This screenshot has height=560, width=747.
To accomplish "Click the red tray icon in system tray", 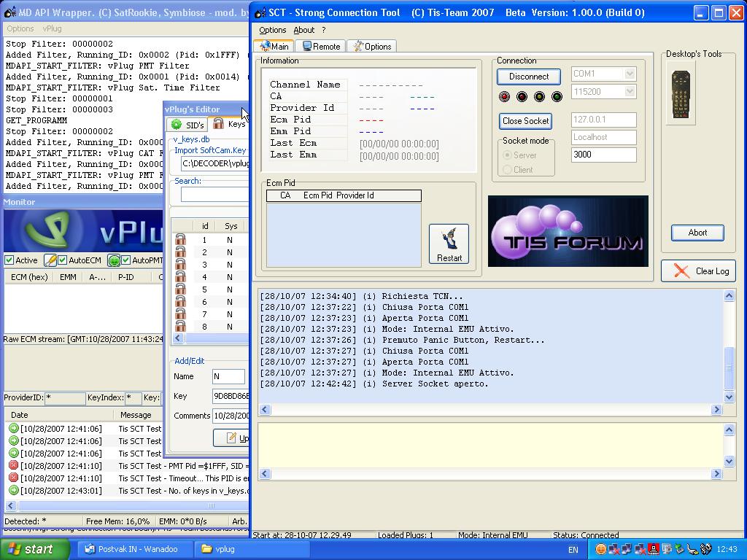I will coord(654,550).
